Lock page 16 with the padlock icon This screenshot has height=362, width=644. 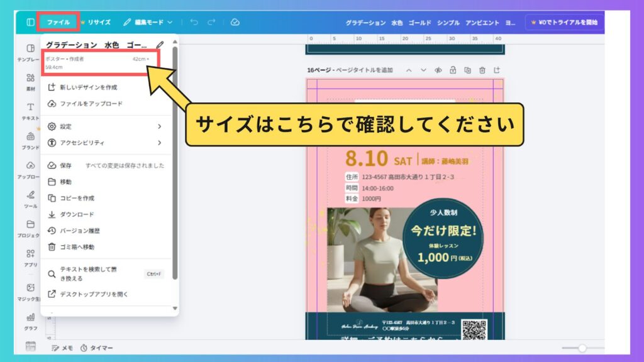click(x=453, y=70)
